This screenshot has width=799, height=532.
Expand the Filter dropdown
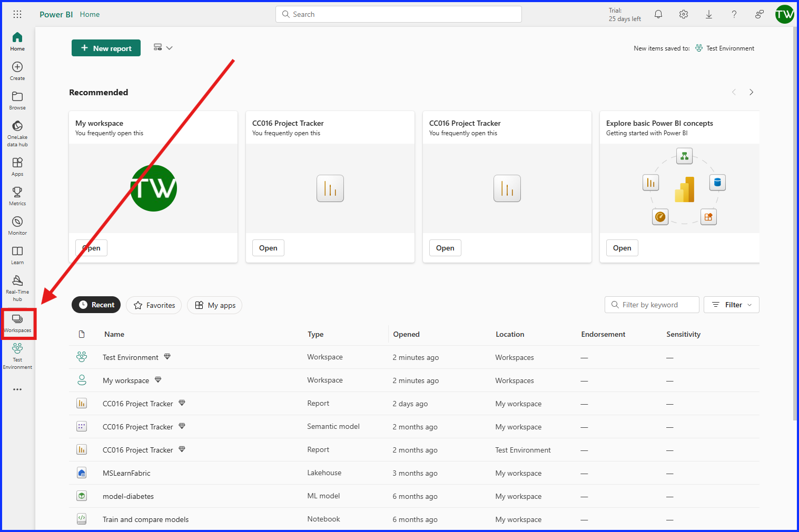tap(731, 304)
